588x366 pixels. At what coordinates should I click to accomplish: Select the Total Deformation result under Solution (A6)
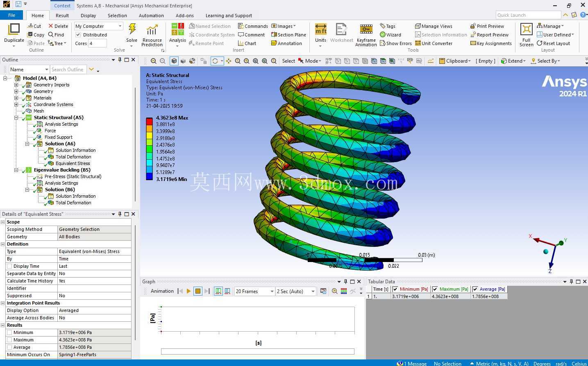pos(73,157)
